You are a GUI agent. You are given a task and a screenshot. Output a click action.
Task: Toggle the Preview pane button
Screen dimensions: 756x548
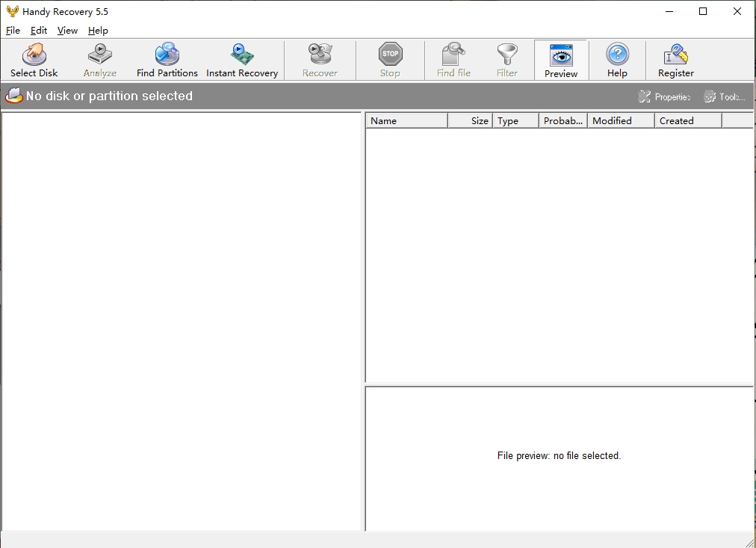click(x=561, y=60)
